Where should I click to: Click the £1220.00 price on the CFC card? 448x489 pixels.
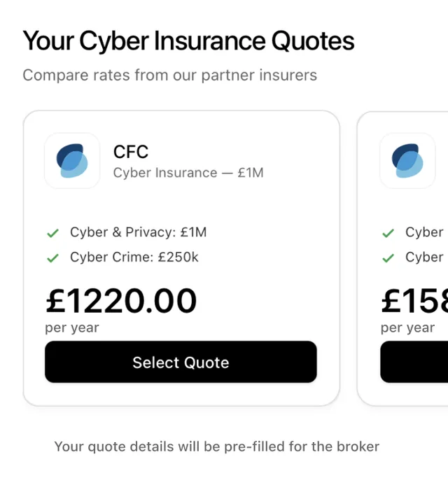click(121, 301)
